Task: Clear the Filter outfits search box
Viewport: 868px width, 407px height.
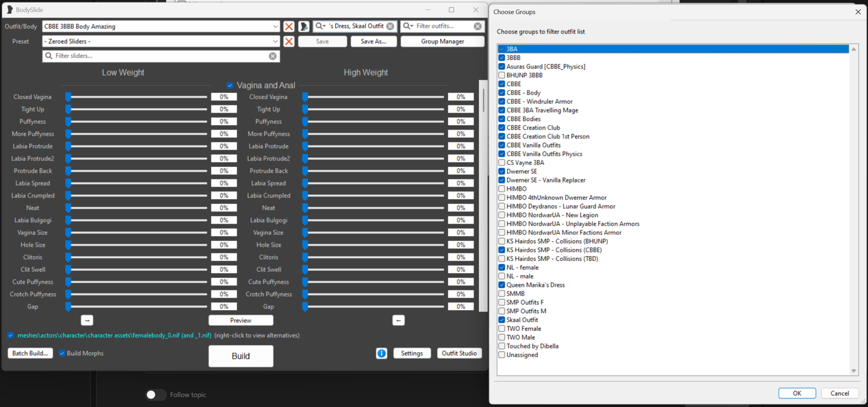Action: [x=477, y=26]
